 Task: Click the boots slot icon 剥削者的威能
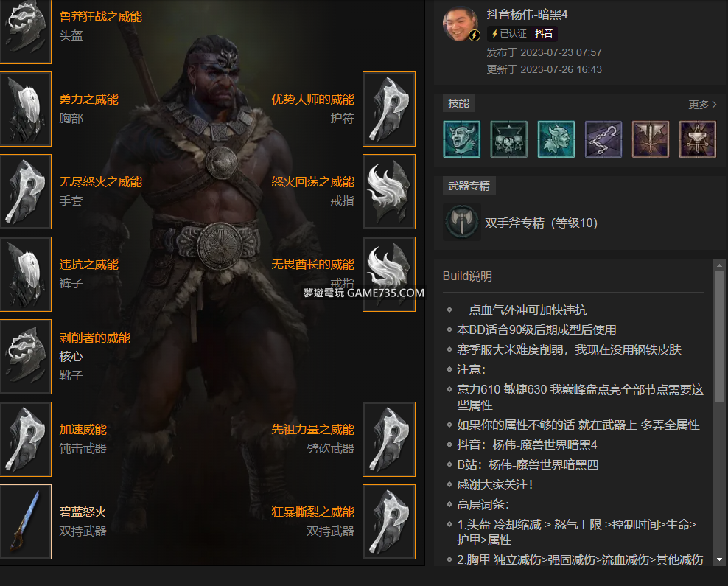coord(25,357)
